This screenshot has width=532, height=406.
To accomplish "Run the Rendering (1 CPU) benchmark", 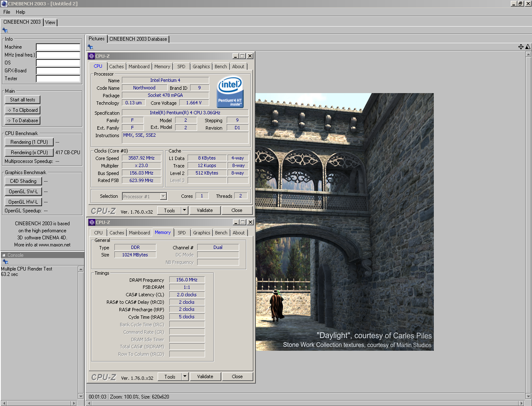I will pyautogui.click(x=29, y=142).
